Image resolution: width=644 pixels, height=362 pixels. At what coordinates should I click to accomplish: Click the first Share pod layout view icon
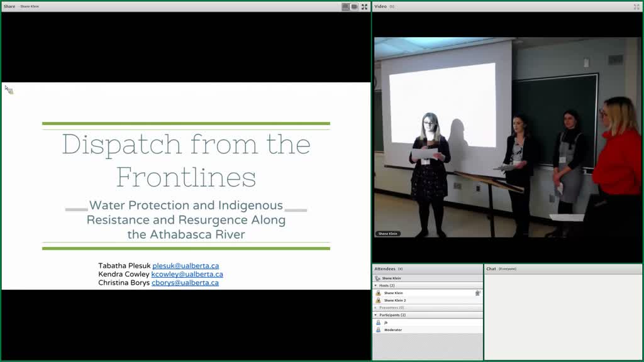pos(345,6)
